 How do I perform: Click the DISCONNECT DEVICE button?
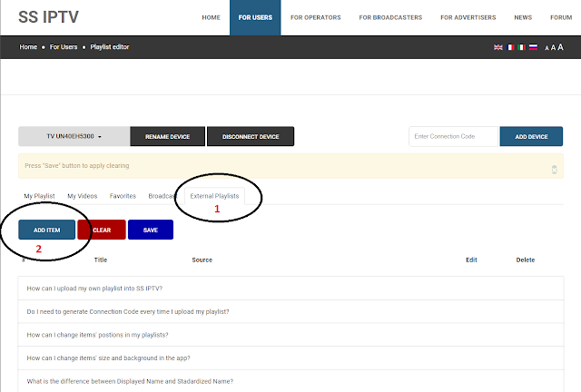pos(251,136)
